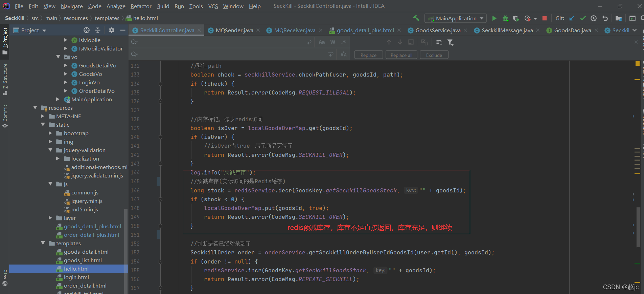Open the Navigate menu

[x=72, y=6]
